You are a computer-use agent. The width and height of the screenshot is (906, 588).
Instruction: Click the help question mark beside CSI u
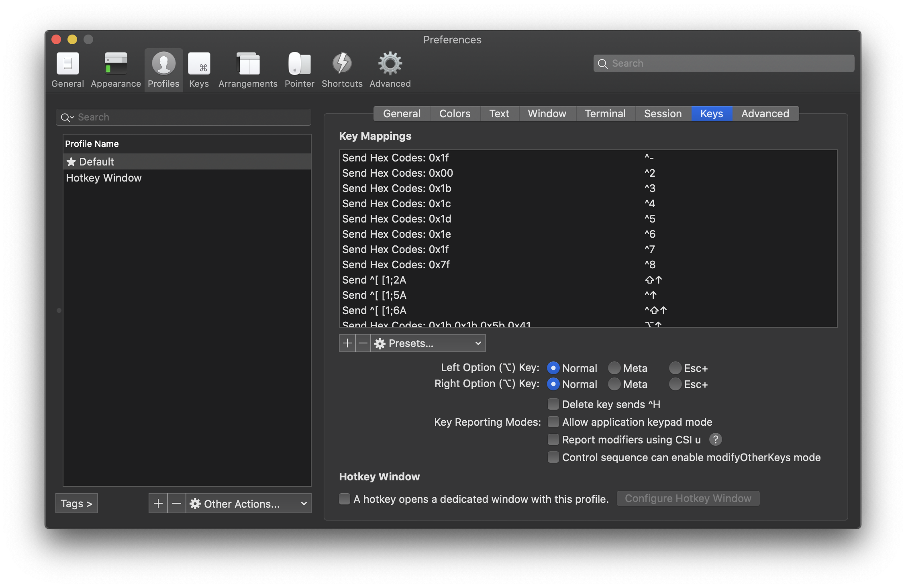coord(715,439)
